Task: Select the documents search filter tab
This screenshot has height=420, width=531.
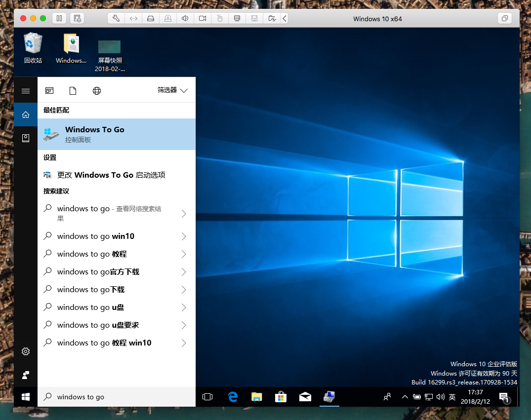Action: 73,90
